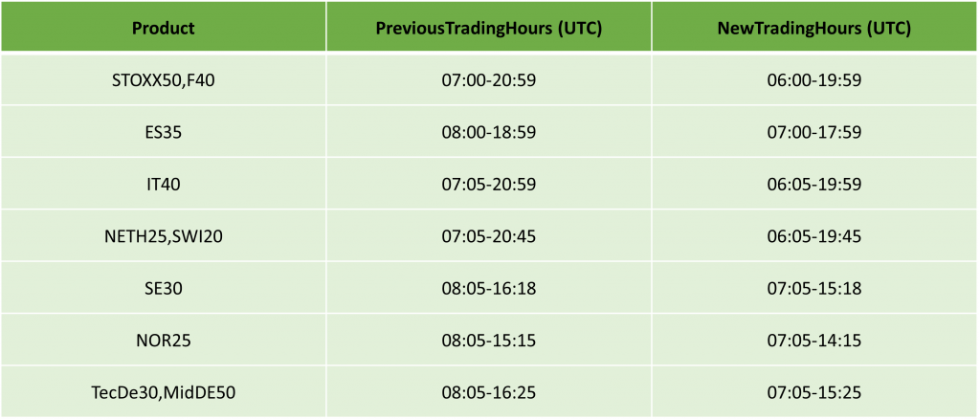Screen dimensions: 980x419
Task: Select the SE30 product cell
Action: tap(163, 289)
